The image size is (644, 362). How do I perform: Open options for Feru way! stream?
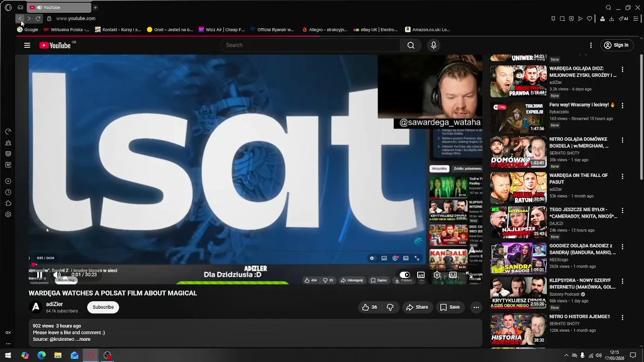point(622,106)
